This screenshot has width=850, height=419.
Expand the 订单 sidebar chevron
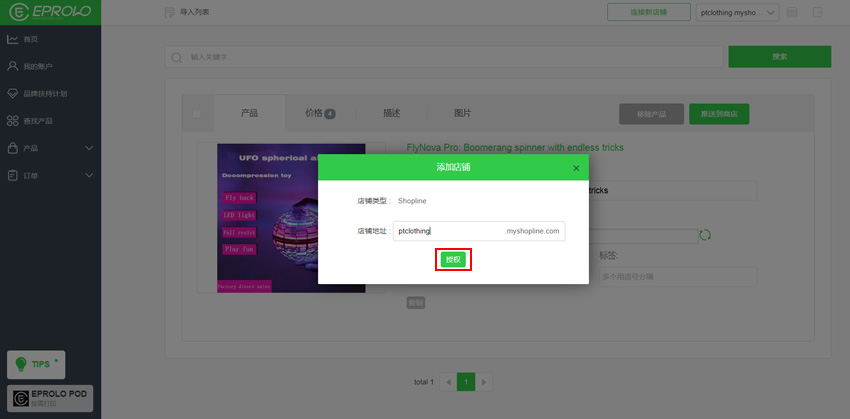pos(89,175)
